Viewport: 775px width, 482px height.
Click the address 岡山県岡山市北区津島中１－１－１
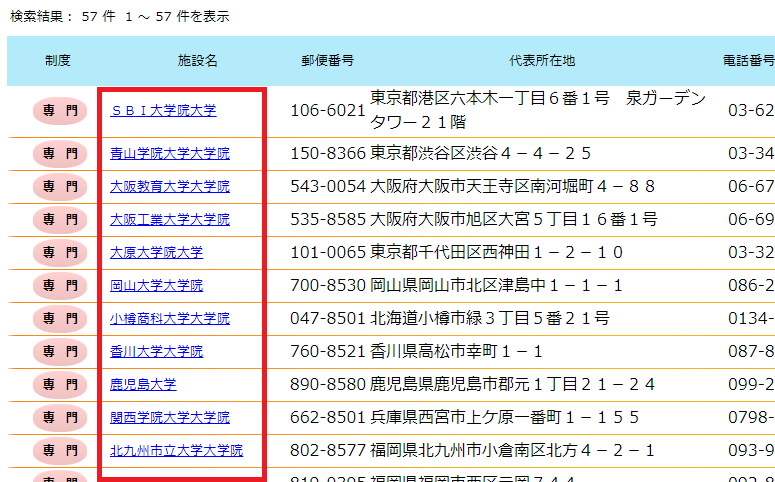[496, 286]
